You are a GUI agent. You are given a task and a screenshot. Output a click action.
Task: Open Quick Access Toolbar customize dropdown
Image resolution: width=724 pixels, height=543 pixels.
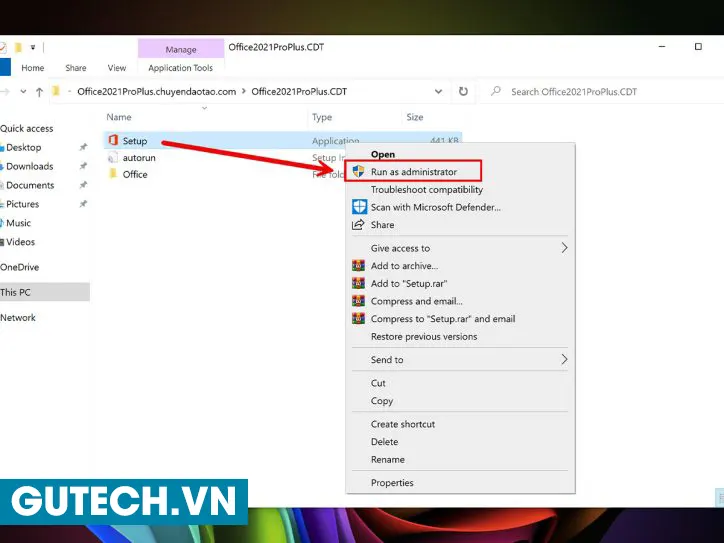click(33, 48)
